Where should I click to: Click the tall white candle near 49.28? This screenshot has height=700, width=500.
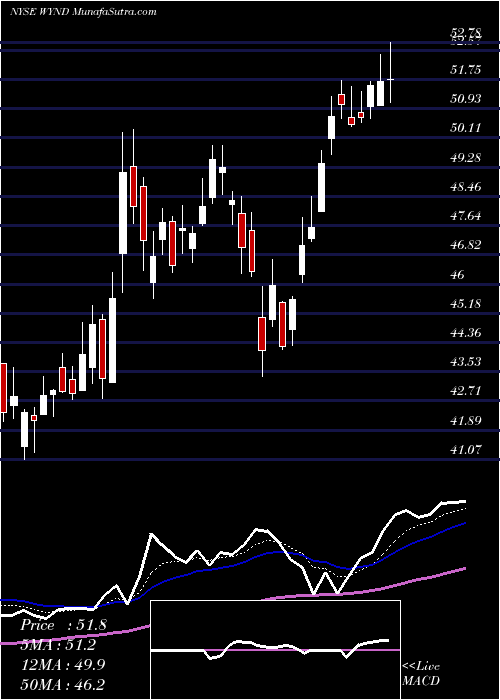click(123, 212)
